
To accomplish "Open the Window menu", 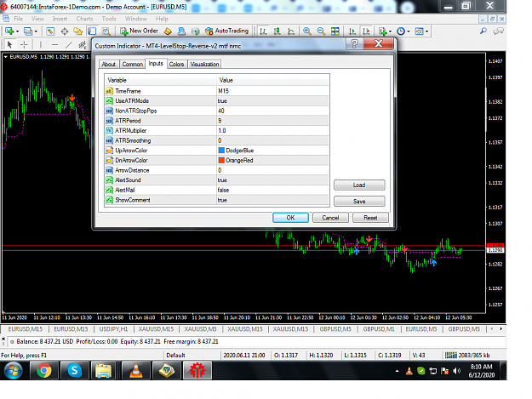I will 135,19.
